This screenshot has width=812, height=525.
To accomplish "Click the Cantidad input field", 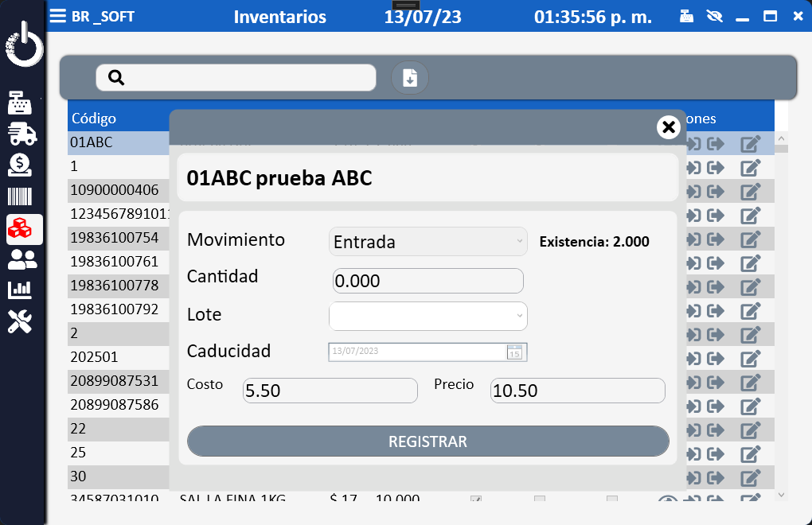I will (427, 281).
